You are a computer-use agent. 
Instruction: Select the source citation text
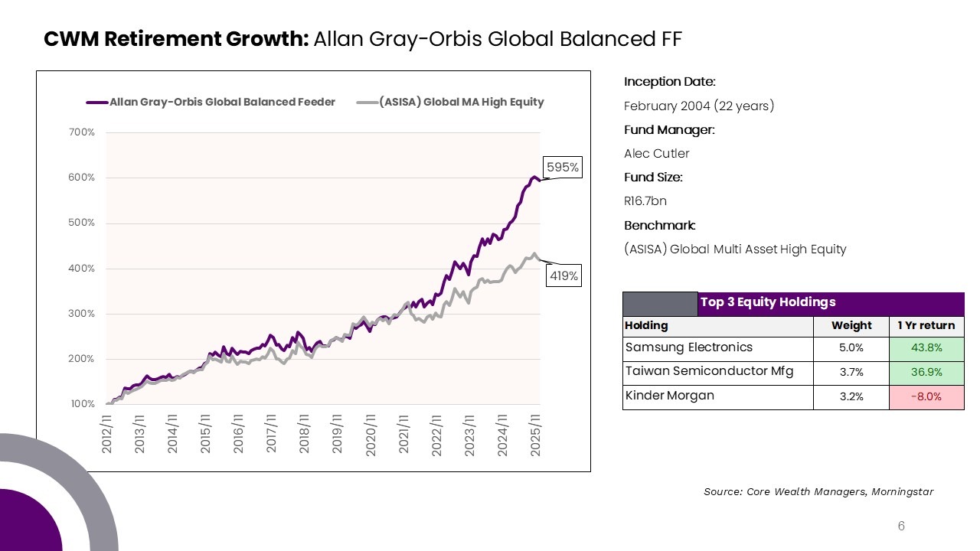point(818,491)
